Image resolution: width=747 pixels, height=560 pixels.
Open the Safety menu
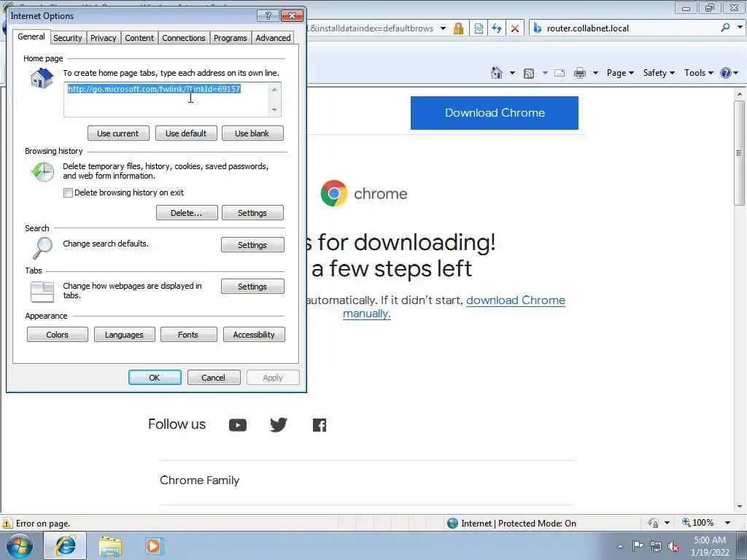(659, 73)
